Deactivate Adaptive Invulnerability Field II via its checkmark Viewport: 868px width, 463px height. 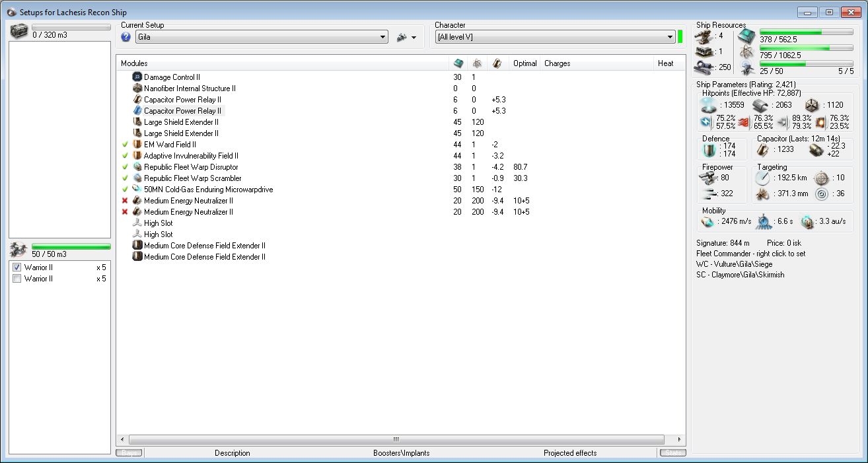(x=125, y=156)
